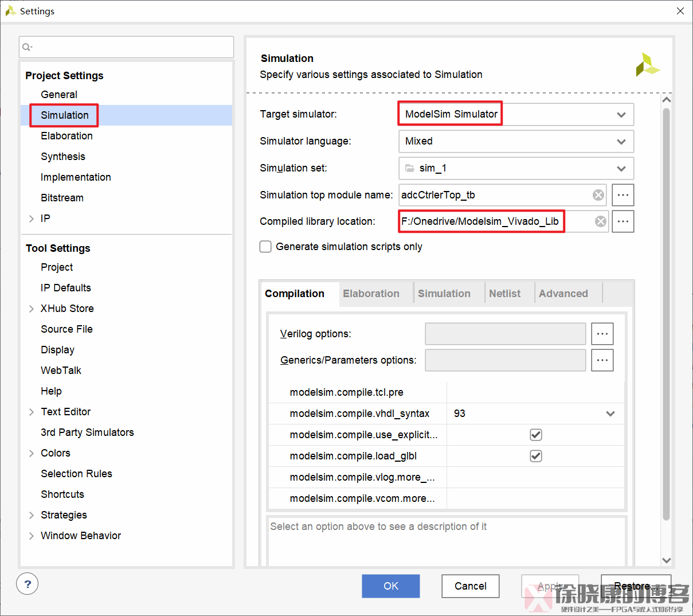Select General in Project Settings

pyautogui.click(x=59, y=95)
